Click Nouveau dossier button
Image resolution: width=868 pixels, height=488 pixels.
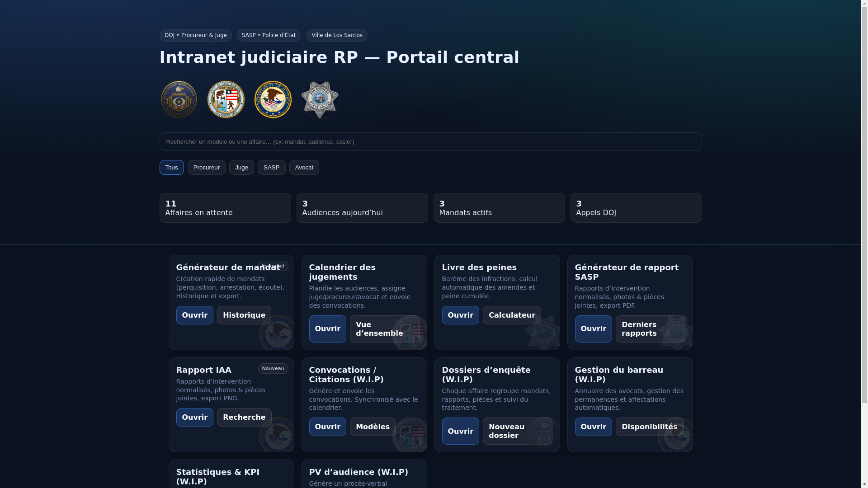coord(517,431)
